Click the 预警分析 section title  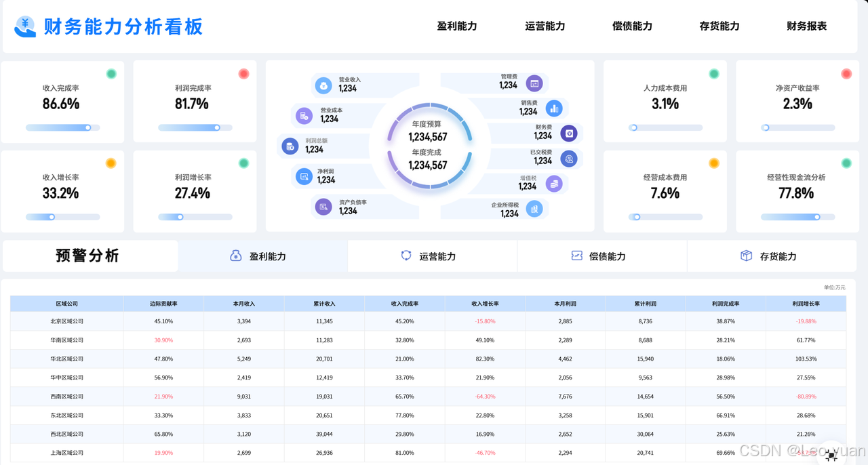pos(87,256)
